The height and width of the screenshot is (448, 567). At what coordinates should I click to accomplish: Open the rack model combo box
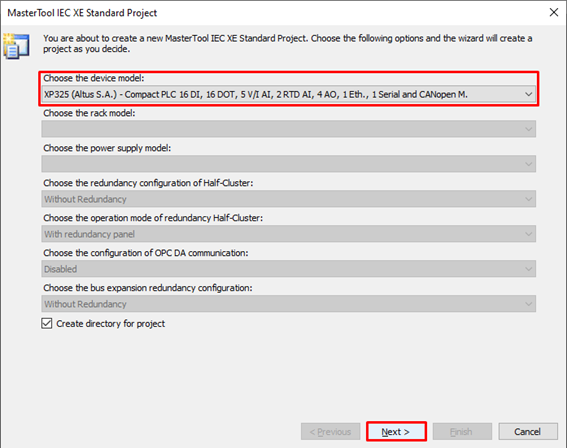[x=289, y=129]
